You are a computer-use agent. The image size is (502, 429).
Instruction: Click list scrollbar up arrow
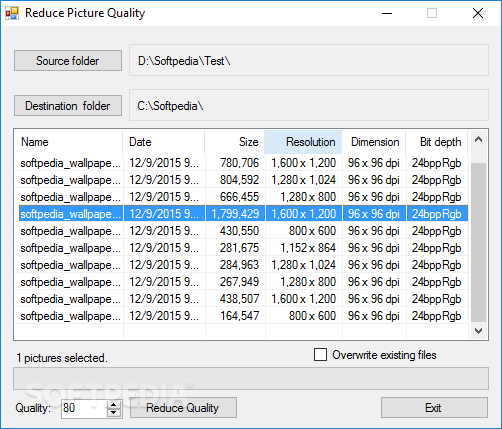coord(478,140)
